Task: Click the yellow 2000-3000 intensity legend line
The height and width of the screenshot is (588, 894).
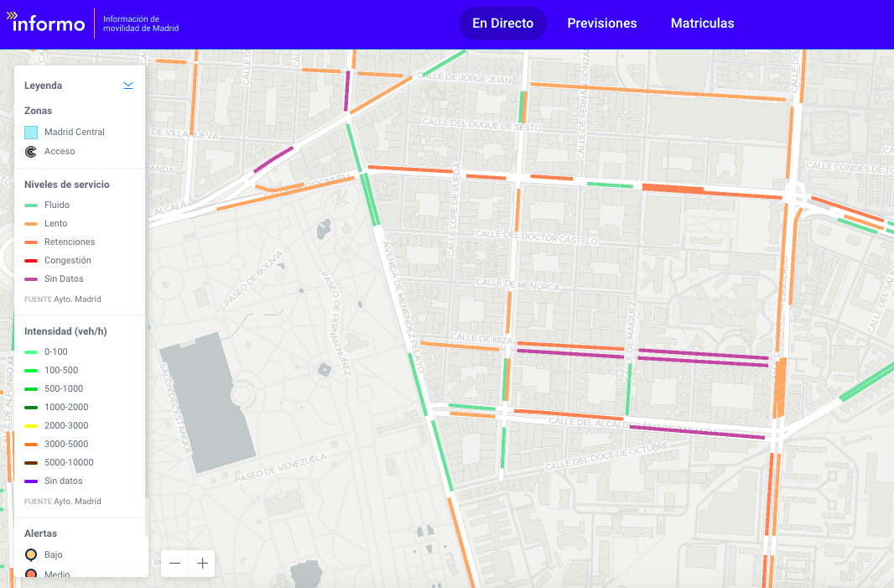Action: point(31,426)
